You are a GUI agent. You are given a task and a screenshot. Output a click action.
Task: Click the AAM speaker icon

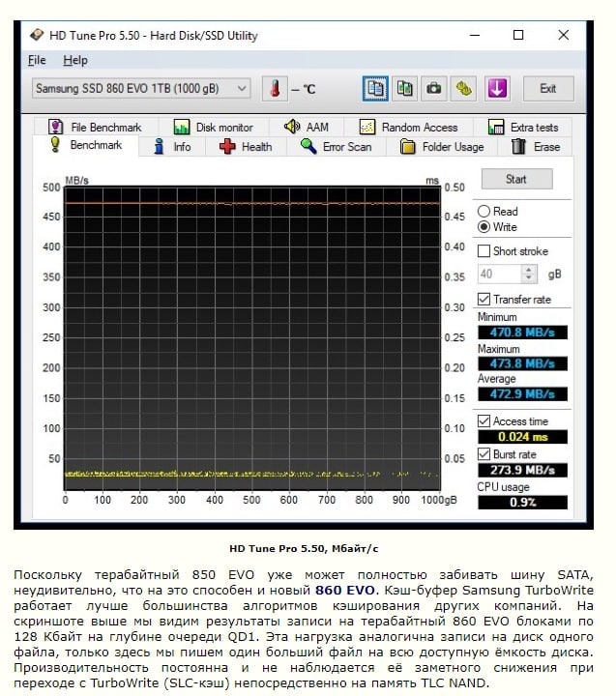292,127
